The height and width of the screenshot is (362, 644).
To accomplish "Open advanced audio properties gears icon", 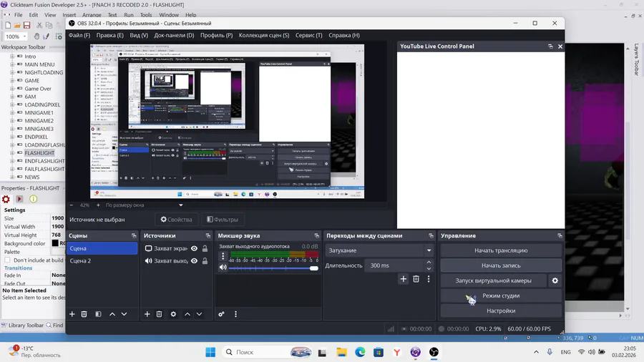I will pyautogui.click(x=221, y=314).
